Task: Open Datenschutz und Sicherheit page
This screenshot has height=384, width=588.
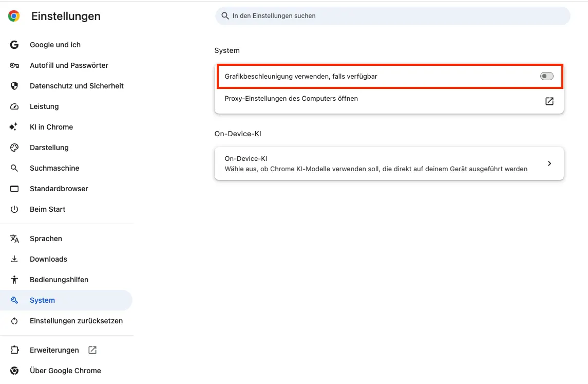Action: [x=77, y=86]
